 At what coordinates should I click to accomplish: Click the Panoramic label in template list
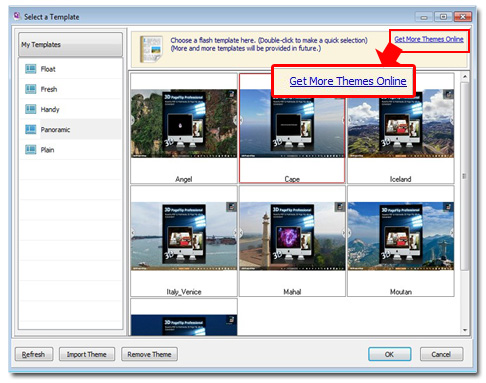pos(55,130)
